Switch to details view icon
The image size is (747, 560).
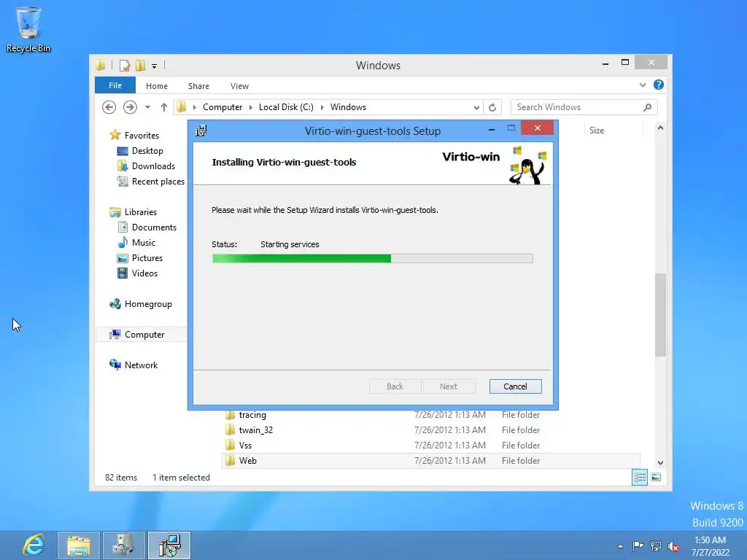click(639, 477)
